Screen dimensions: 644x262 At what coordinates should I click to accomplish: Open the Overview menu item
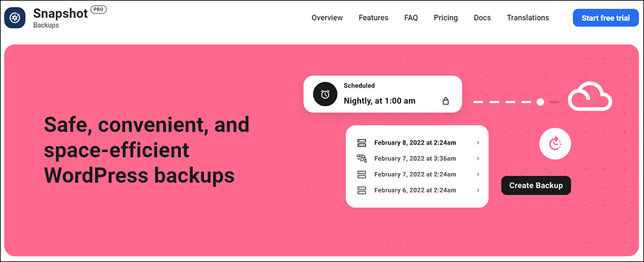tap(327, 17)
